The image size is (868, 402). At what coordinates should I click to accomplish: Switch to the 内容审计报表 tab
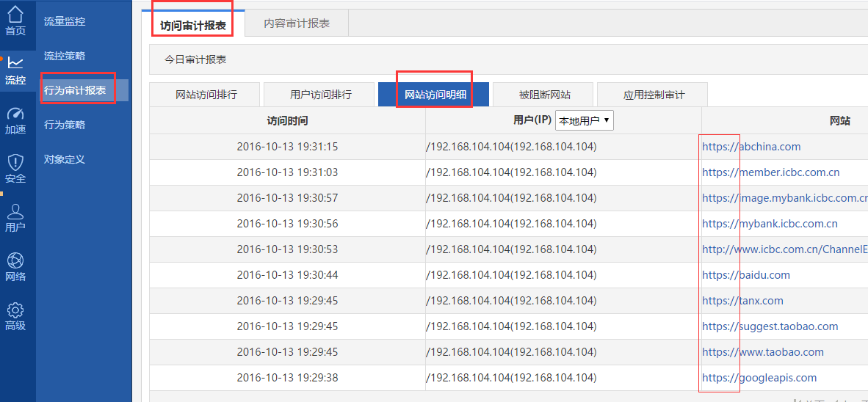tap(297, 23)
